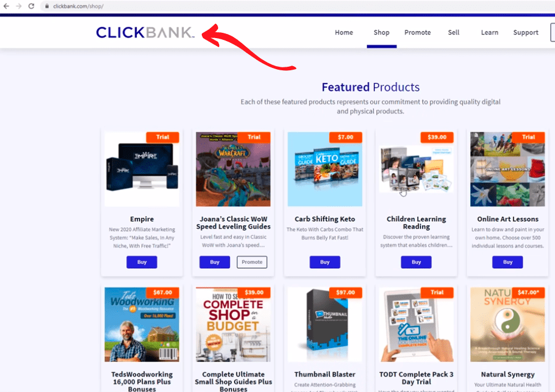The width and height of the screenshot is (555, 392).
Task: Reload the page with refresh icon
Action: [31, 6]
